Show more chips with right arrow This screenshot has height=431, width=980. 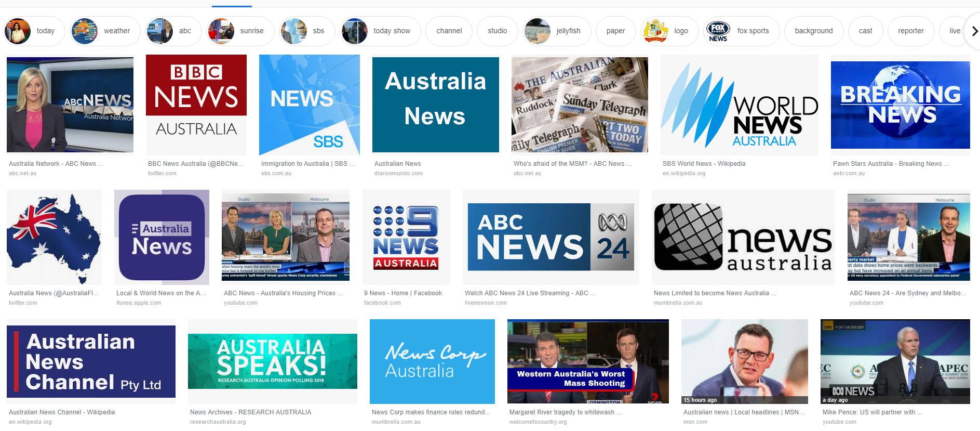[974, 31]
